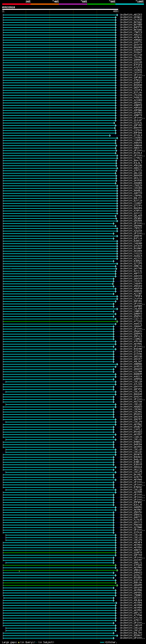This screenshot has height=644, width=146.
Task: Select label UniRef100_Q9FUN3
Action: pos(131,77)
